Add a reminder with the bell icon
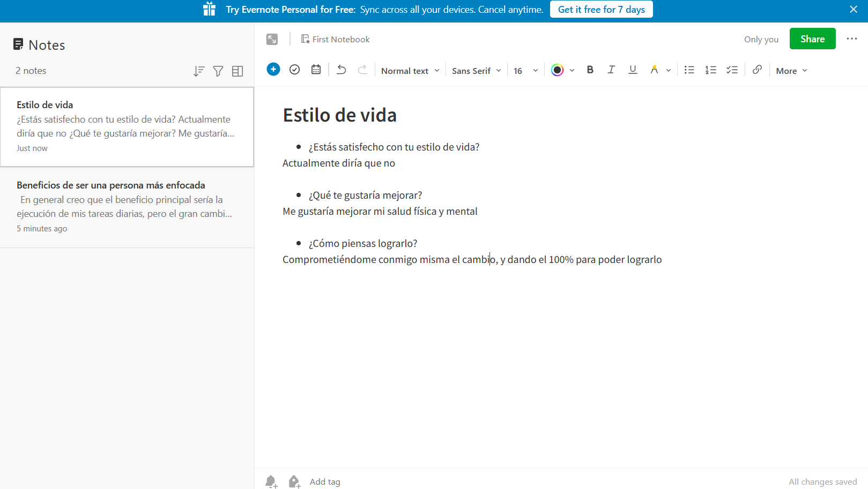The image size is (868, 489). [271, 482]
